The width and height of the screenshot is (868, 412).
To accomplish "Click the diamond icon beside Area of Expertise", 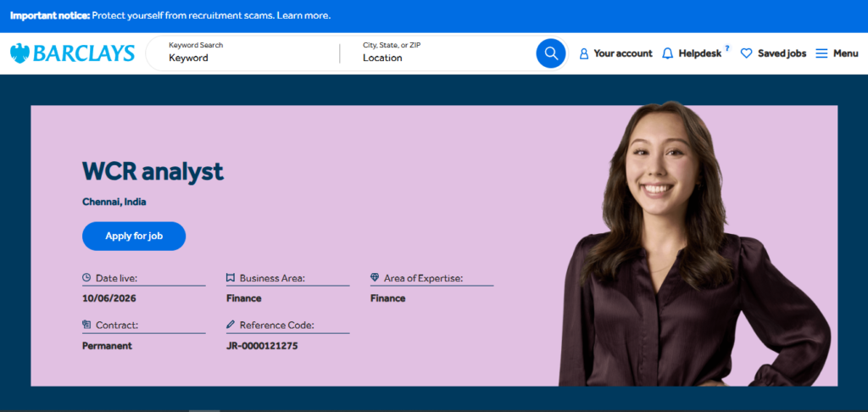I will click(375, 277).
